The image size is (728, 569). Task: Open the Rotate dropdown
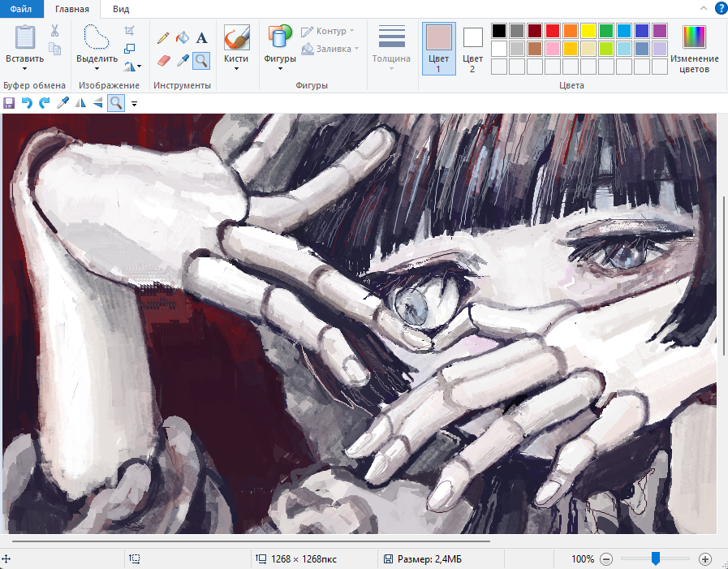[132, 67]
